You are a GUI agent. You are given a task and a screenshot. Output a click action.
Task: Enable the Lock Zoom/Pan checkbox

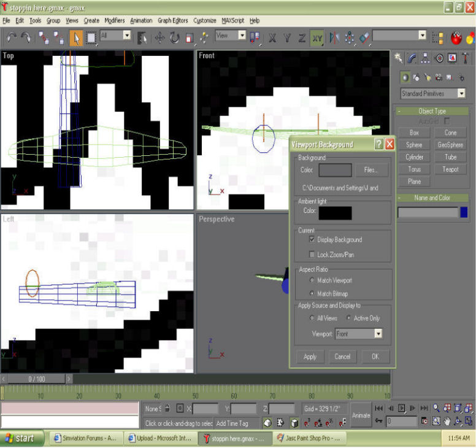[x=312, y=254]
